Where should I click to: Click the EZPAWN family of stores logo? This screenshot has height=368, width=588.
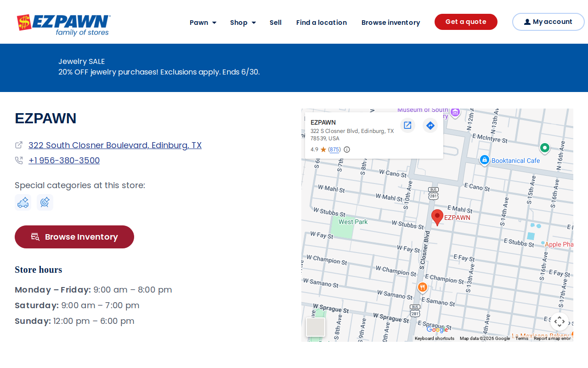[x=63, y=25]
